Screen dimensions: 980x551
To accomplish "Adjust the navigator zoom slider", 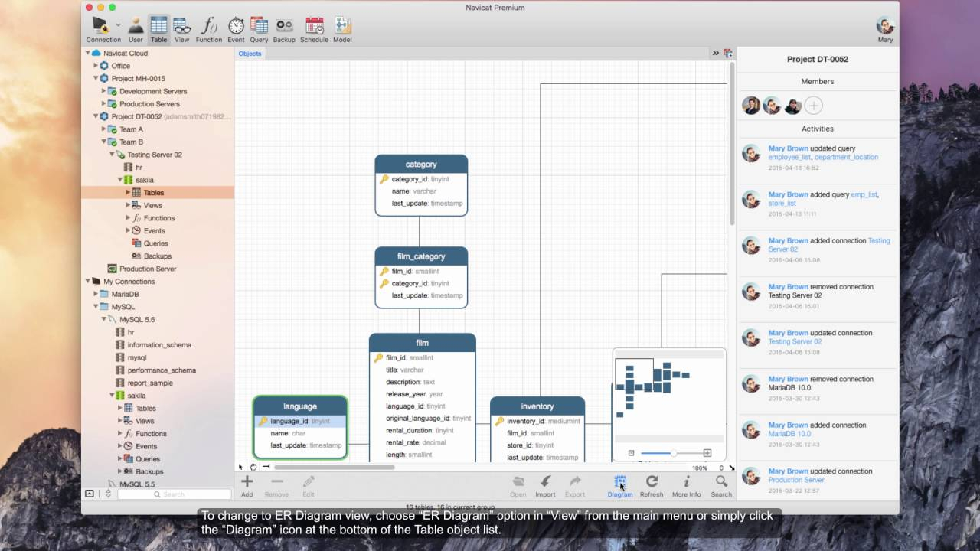I will (x=673, y=453).
